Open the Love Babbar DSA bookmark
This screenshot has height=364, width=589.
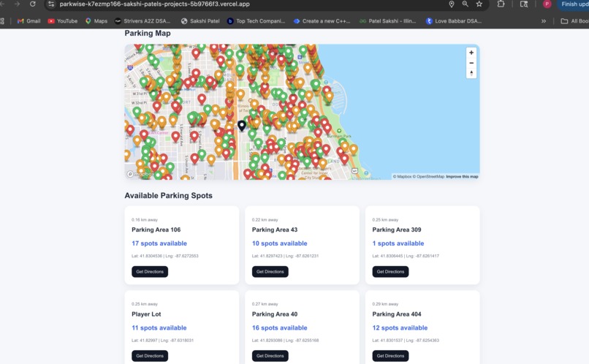[454, 21]
